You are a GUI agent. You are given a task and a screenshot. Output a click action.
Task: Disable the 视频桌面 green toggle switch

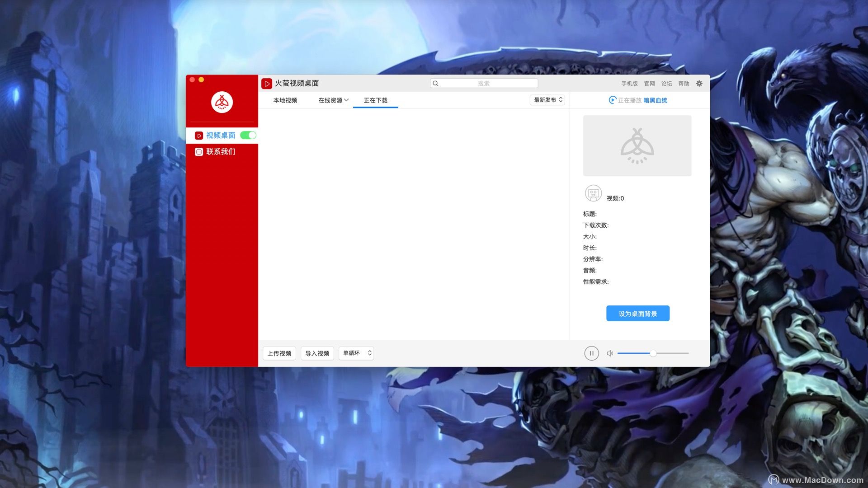[248, 135]
